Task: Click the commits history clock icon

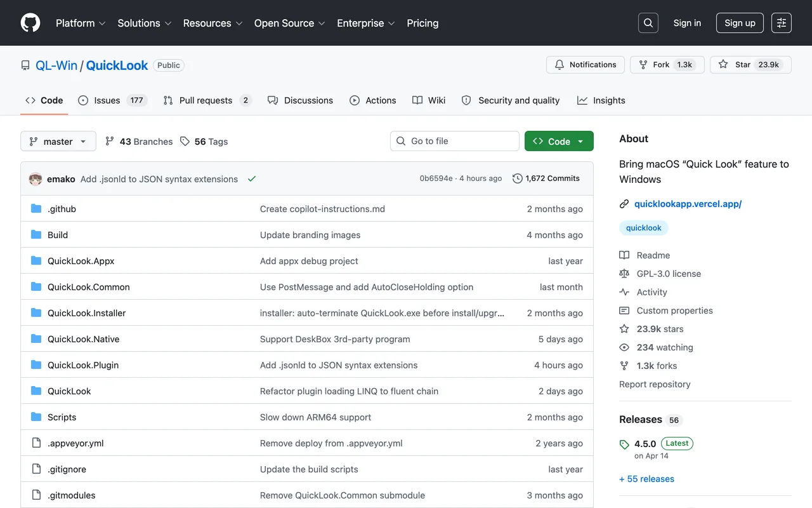Action: (x=518, y=178)
